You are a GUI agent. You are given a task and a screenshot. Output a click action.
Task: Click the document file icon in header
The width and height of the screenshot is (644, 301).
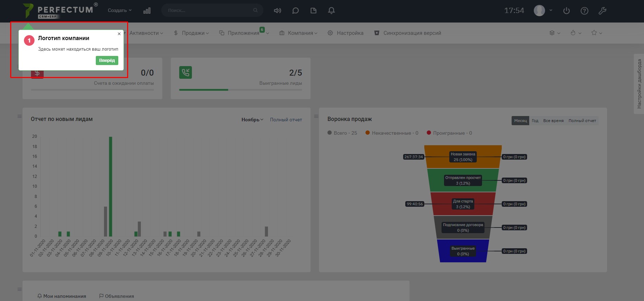(x=313, y=11)
